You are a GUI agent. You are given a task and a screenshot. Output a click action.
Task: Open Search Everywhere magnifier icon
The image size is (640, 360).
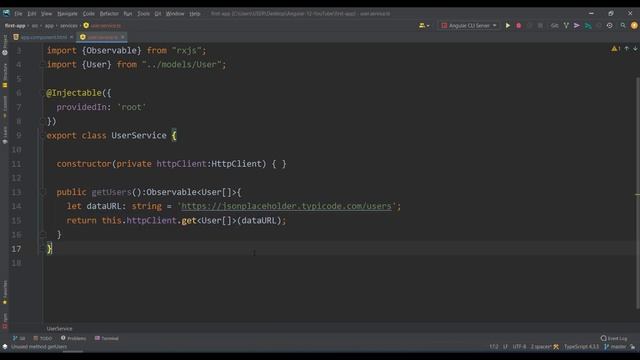coord(623,25)
